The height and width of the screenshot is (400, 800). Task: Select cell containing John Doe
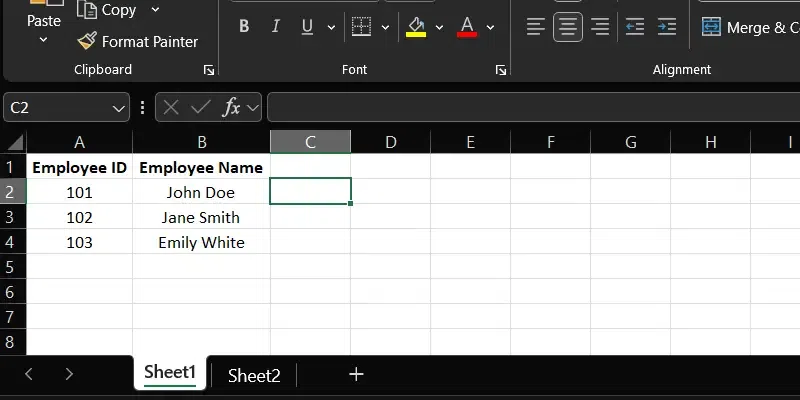[202, 192]
